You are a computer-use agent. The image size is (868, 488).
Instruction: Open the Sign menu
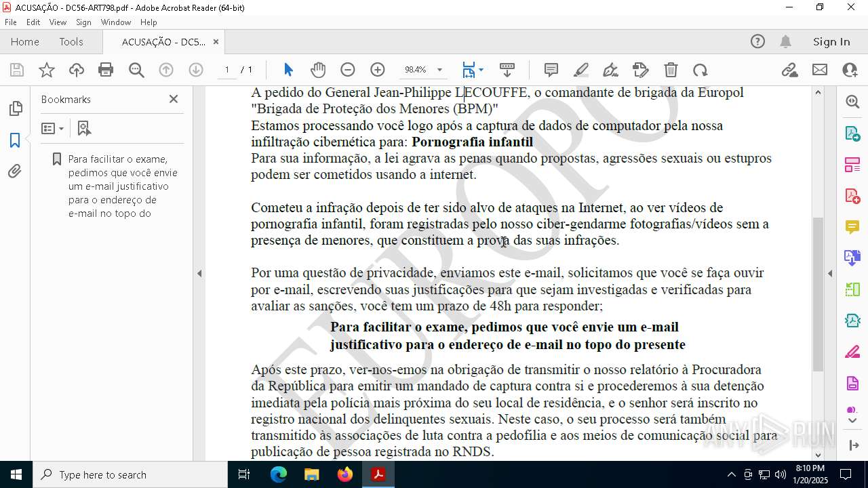(x=84, y=22)
